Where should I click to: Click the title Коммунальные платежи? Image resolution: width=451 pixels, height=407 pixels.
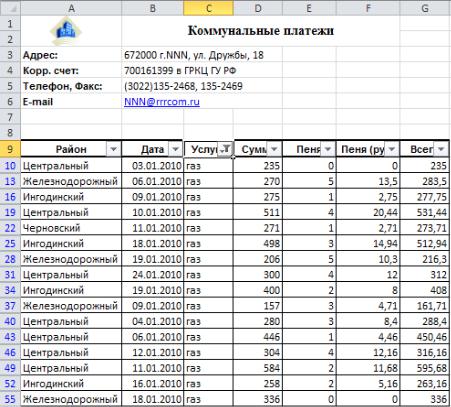pos(260,31)
